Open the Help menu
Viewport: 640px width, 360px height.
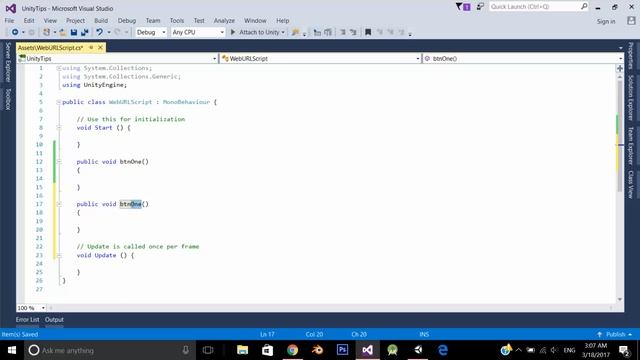click(282, 20)
